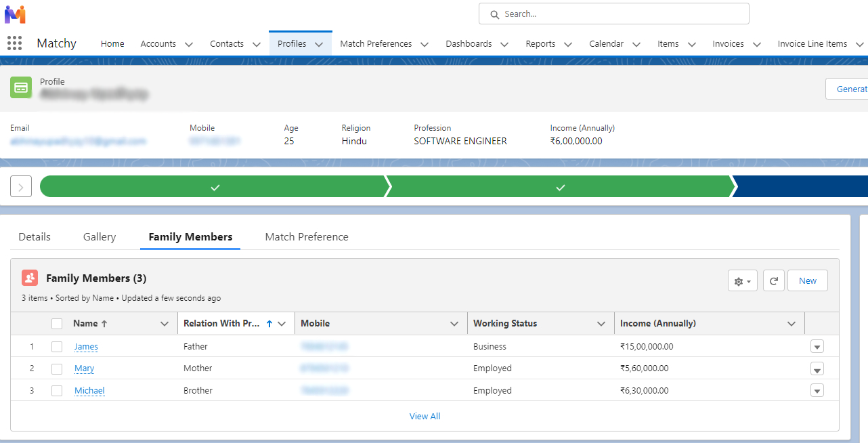The height and width of the screenshot is (443, 868).
Task: Open row actions menu for Michael
Action: point(817,391)
